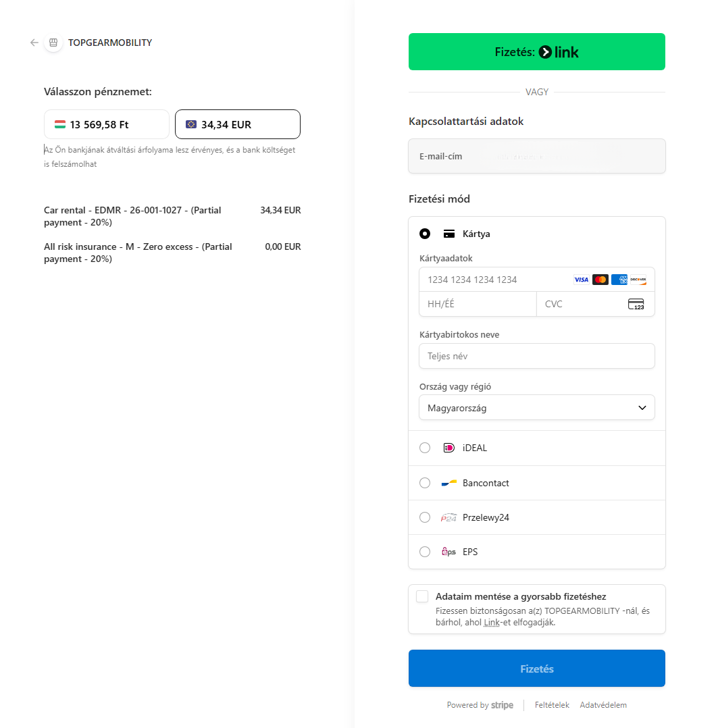Open the 'Feltételek' link
This screenshot has height=728, width=718.
pyautogui.click(x=552, y=704)
